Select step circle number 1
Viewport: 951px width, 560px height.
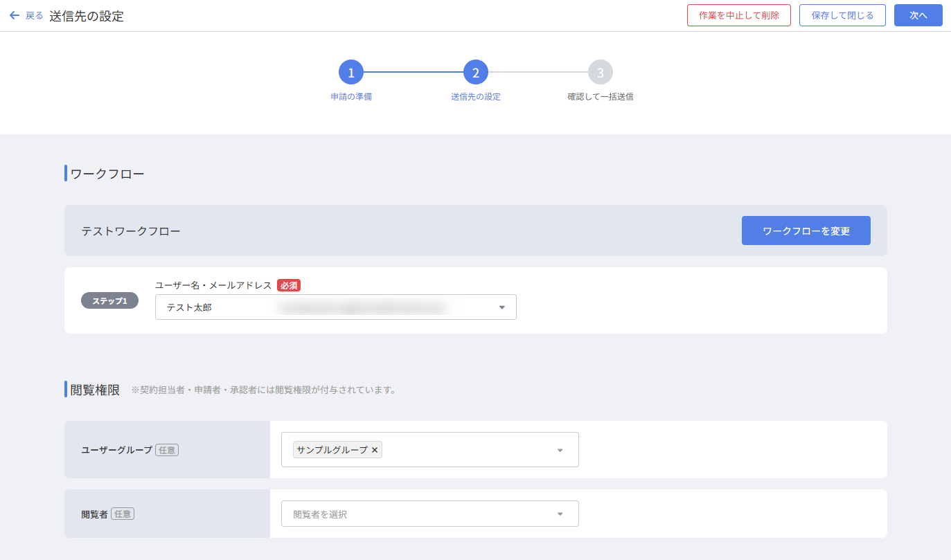tap(351, 72)
